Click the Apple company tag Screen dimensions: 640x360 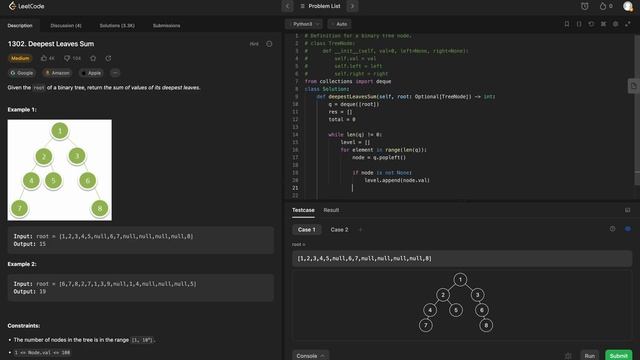click(x=91, y=73)
